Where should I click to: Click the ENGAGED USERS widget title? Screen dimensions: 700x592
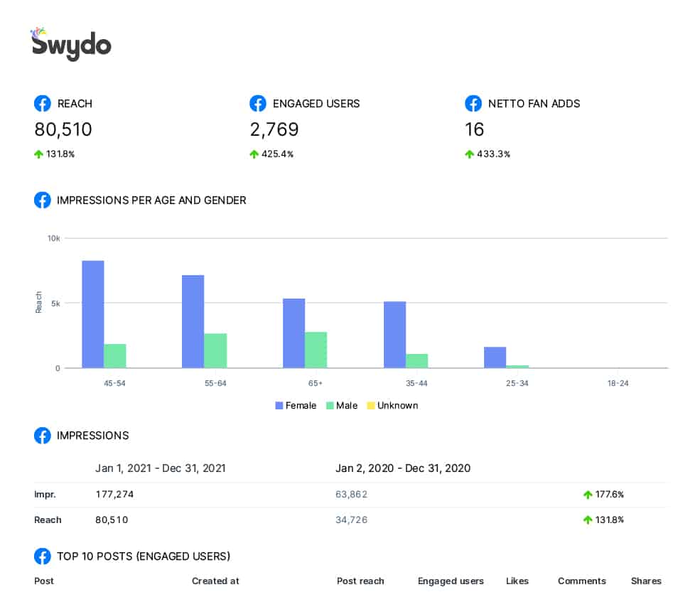tap(316, 104)
